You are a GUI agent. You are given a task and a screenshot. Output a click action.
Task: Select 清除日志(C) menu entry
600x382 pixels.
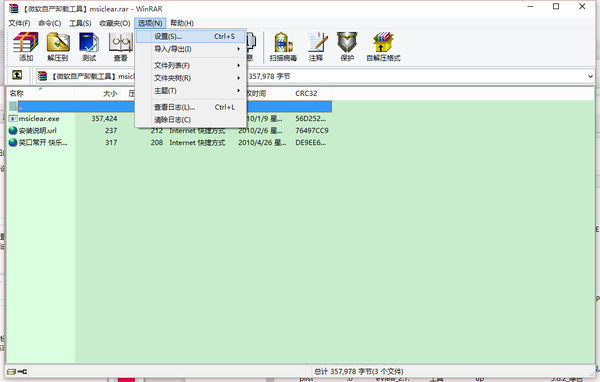[x=191, y=120]
